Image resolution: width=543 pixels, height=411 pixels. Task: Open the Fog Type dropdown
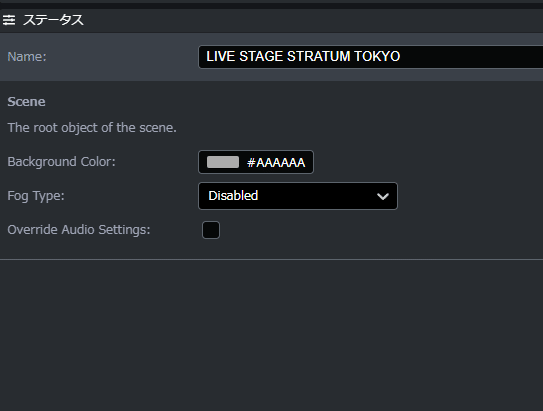click(x=298, y=196)
